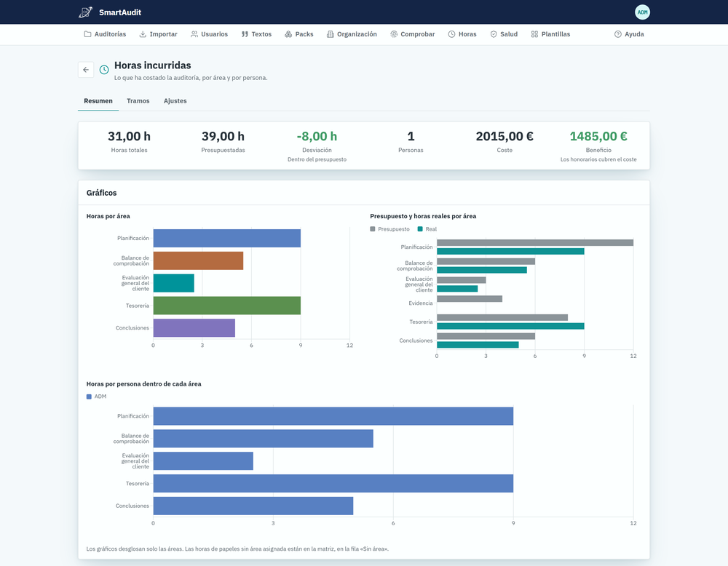
Task: Open the Tramos tab
Action: click(x=138, y=100)
